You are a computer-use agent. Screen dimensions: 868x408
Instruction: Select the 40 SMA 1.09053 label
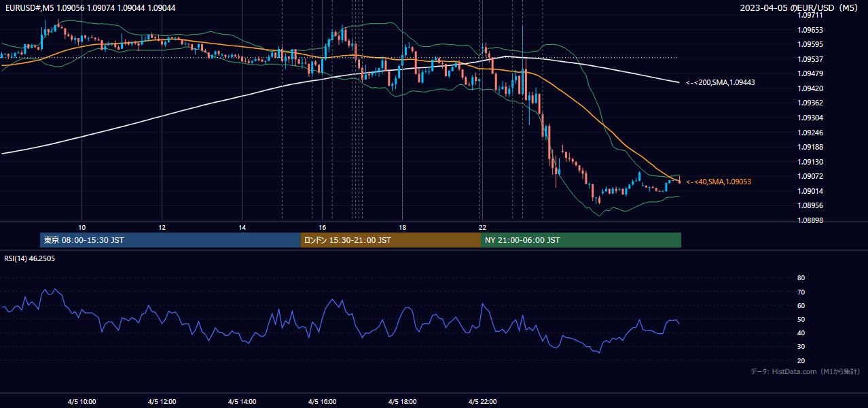(719, 182)
